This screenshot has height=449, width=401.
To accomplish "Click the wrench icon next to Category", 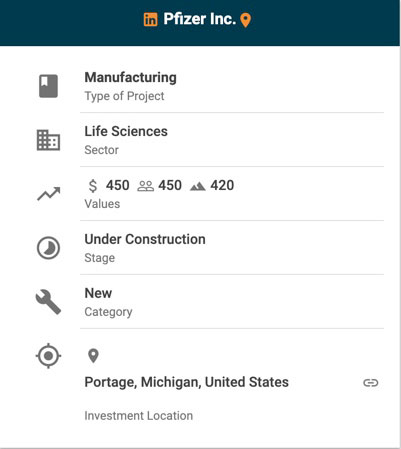I will pyautogui.click(x=48, y=302).
